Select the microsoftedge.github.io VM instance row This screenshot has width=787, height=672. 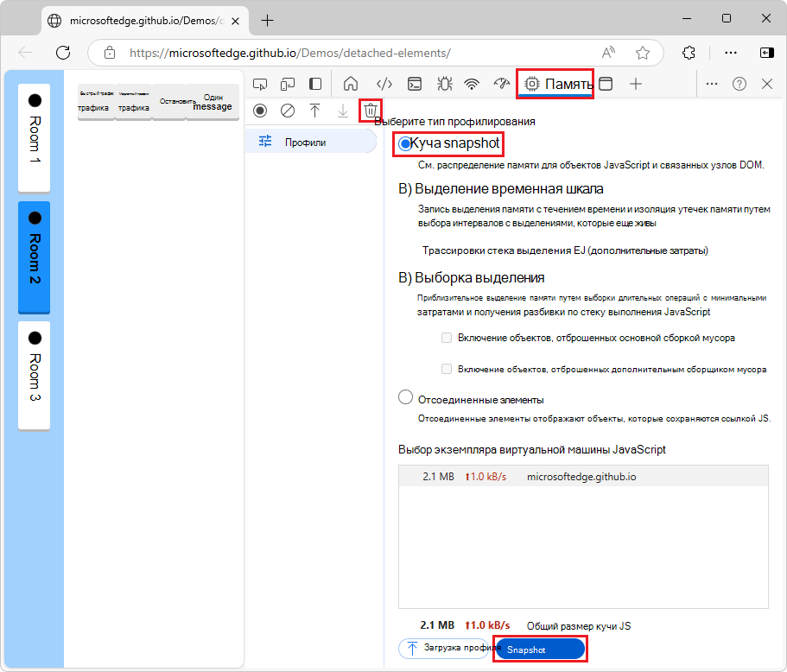pyautogui.click(x=583, y=476)
